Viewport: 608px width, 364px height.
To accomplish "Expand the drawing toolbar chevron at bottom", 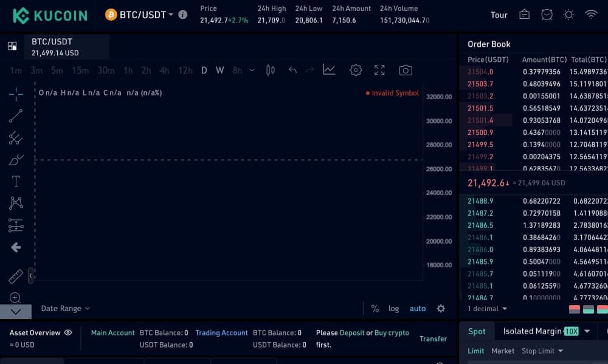I will click(x=16, y=311).
